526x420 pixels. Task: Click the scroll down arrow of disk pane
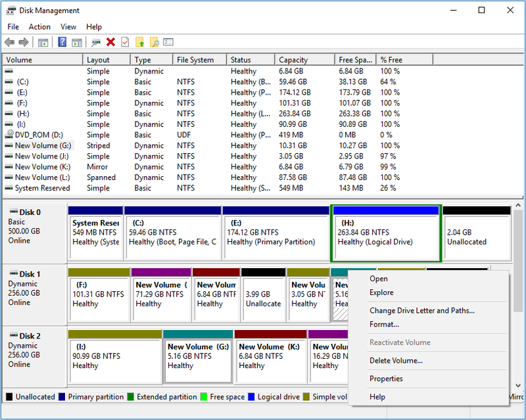[518, 385]
